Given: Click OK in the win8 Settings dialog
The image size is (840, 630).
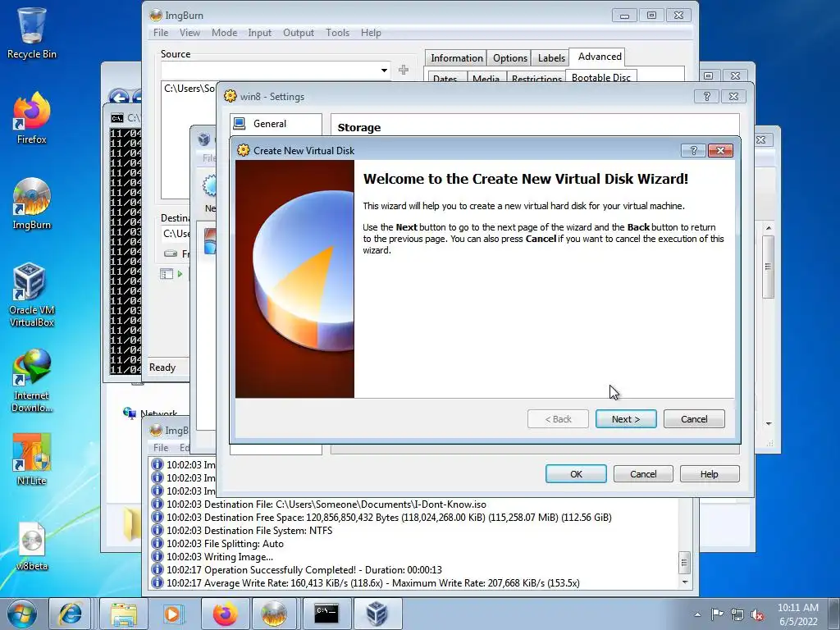Looking at the screenshot, I should (576, 474).
